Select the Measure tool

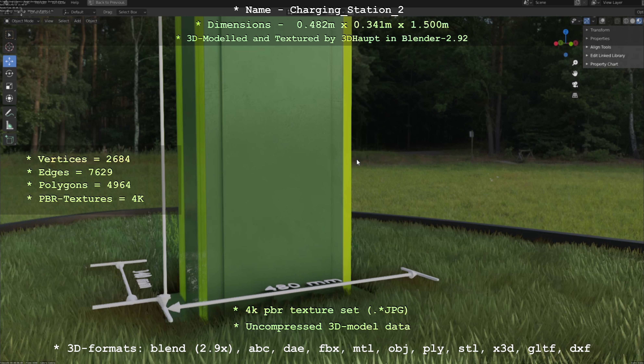coord(9,126)
